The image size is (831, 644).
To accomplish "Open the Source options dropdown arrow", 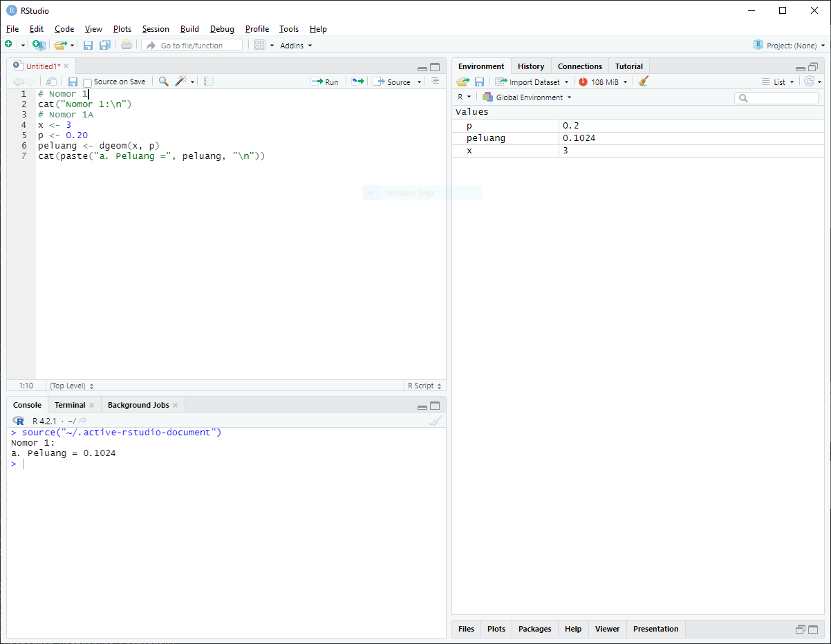I will 419,82.
